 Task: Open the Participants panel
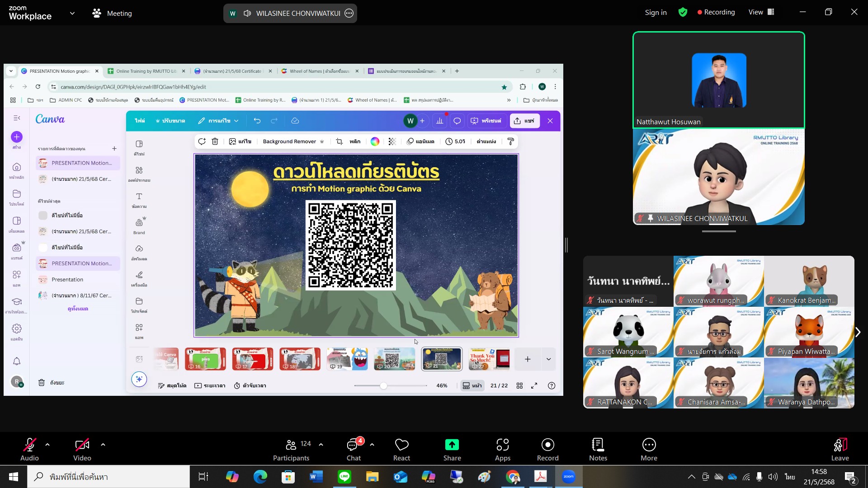pos(291,449)
